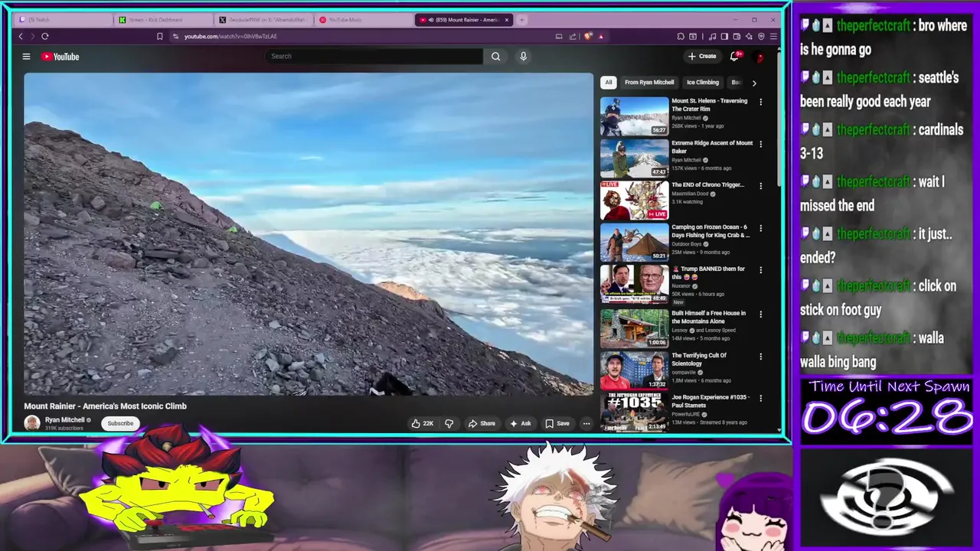Select the Ice Climbing filter chip

click(703, 82)
